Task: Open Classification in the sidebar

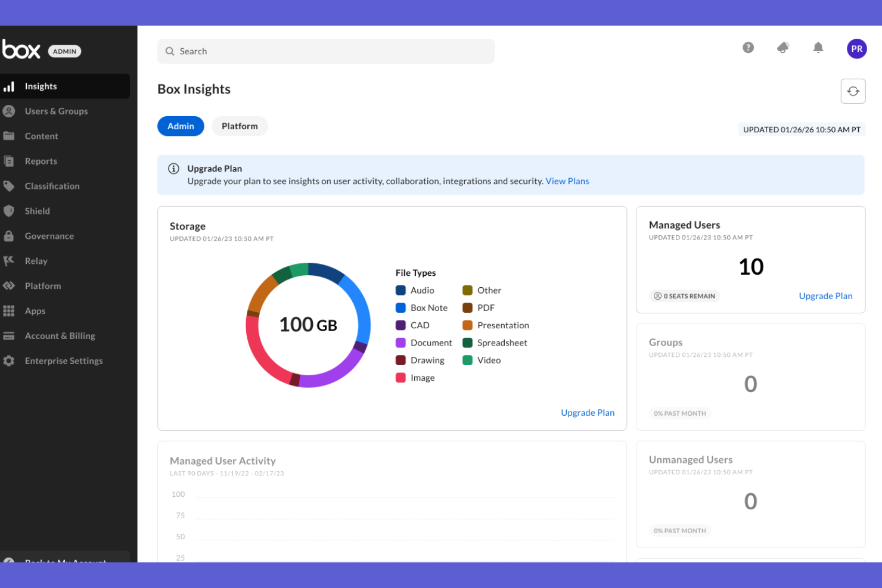Action: tap(65, 186)
